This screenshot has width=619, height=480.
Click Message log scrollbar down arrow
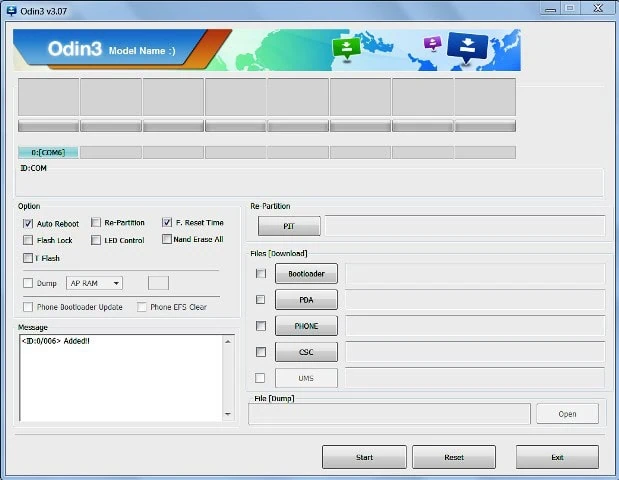(228, 414)
